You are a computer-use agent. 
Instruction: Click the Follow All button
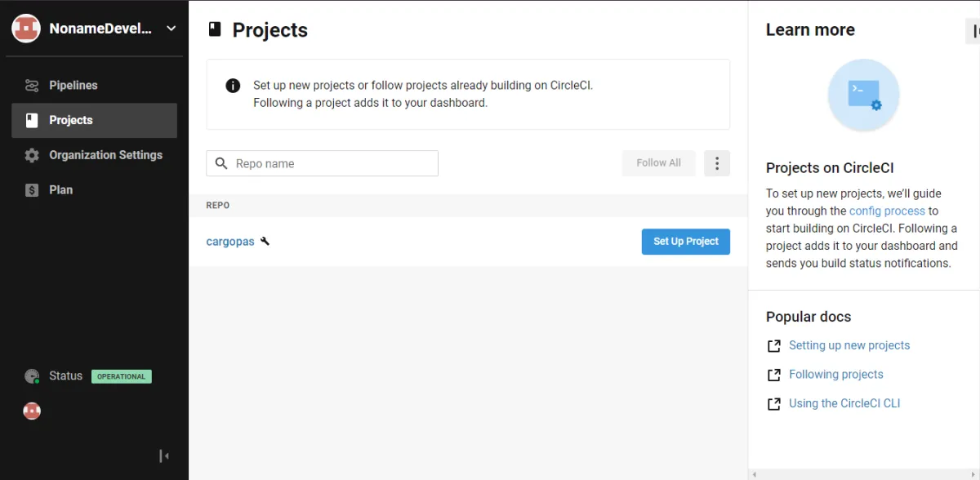pos(658,163)
